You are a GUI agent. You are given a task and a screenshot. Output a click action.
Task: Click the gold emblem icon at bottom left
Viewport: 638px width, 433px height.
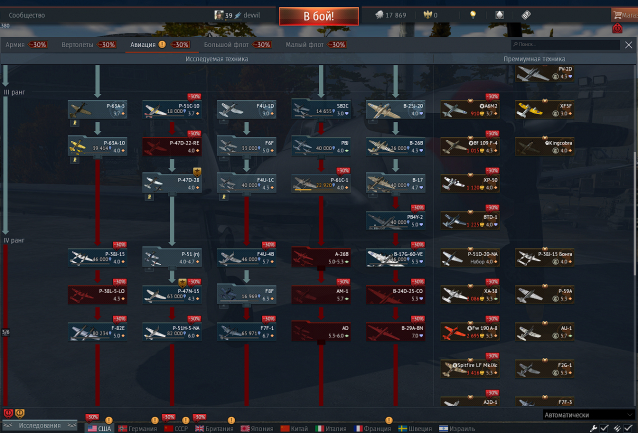(19, 413)
